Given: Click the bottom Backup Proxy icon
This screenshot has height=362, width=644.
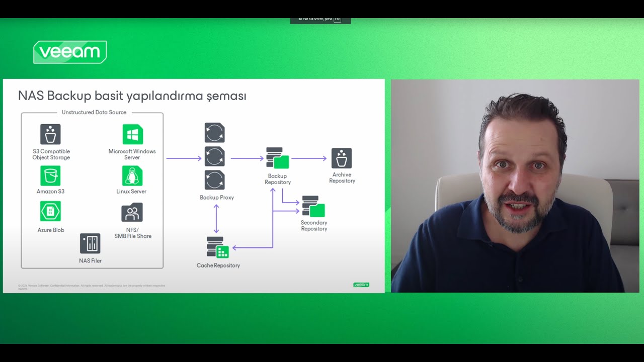Looking at the screenshot, I should 215,180.
